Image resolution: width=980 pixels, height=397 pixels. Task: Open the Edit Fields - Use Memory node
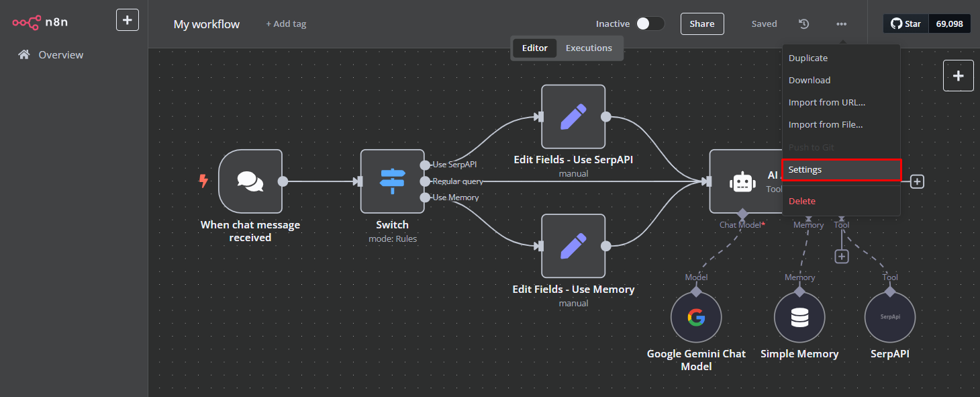click(x=573, y=246)
